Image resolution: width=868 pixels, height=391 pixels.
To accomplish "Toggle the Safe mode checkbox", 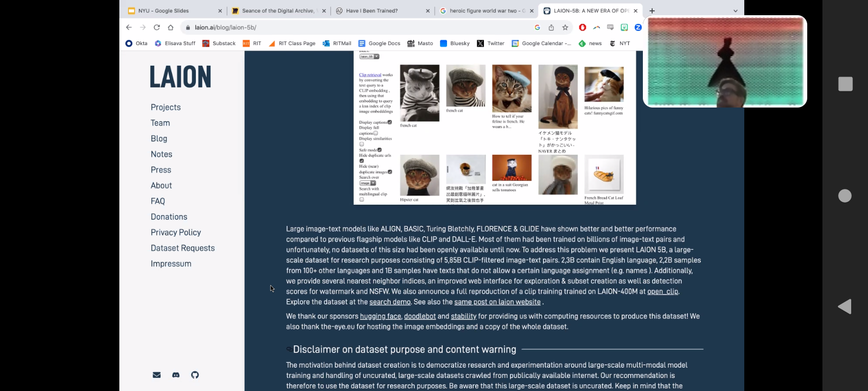I will [x=379, y=150].
